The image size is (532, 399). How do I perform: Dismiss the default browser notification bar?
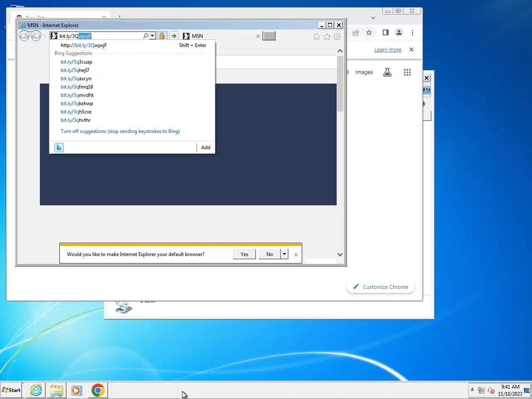(x=296, y=255)
